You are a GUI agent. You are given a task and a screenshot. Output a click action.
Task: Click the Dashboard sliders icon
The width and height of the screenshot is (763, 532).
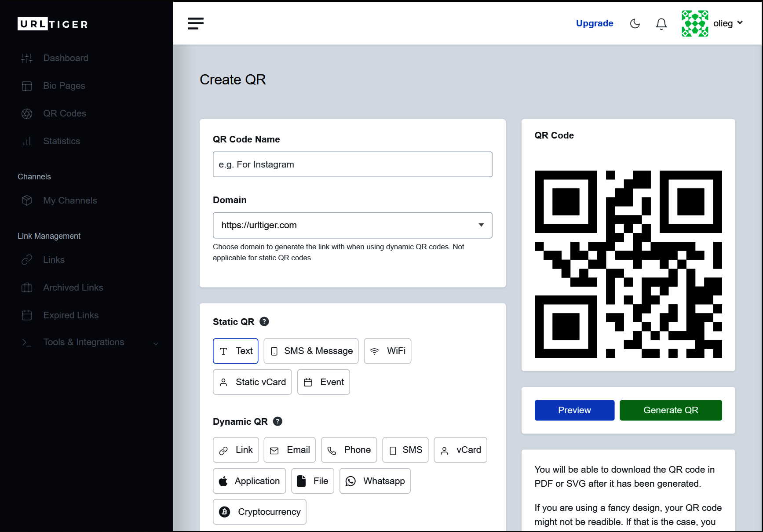click(x=27, y=58)
